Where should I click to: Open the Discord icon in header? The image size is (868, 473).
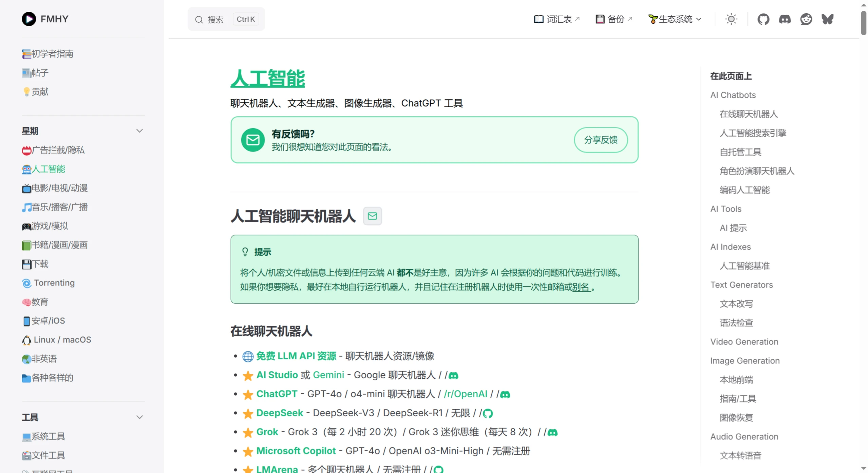click(785, 19)
